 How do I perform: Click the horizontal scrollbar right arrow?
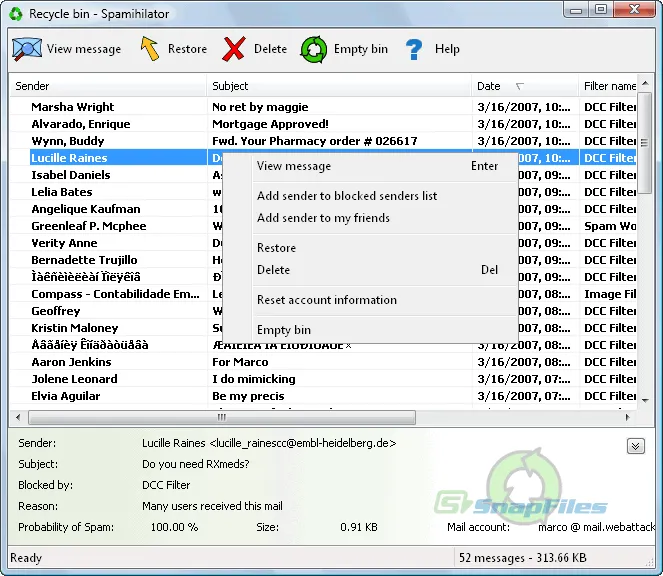(627, 417)
